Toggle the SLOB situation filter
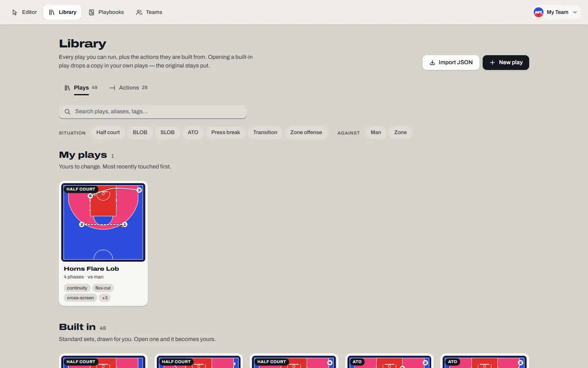This screenshot has height=368, width=588. [x=167, y=132]
